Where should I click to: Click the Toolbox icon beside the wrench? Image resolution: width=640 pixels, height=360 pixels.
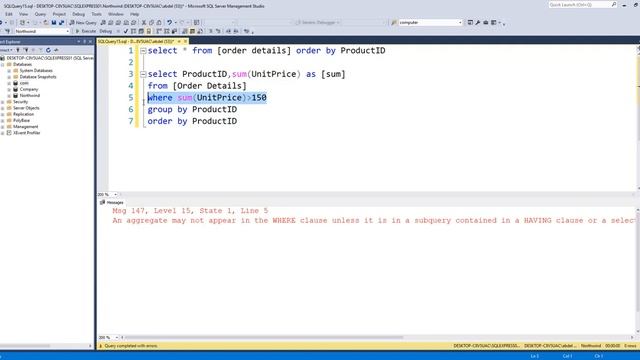486,22
